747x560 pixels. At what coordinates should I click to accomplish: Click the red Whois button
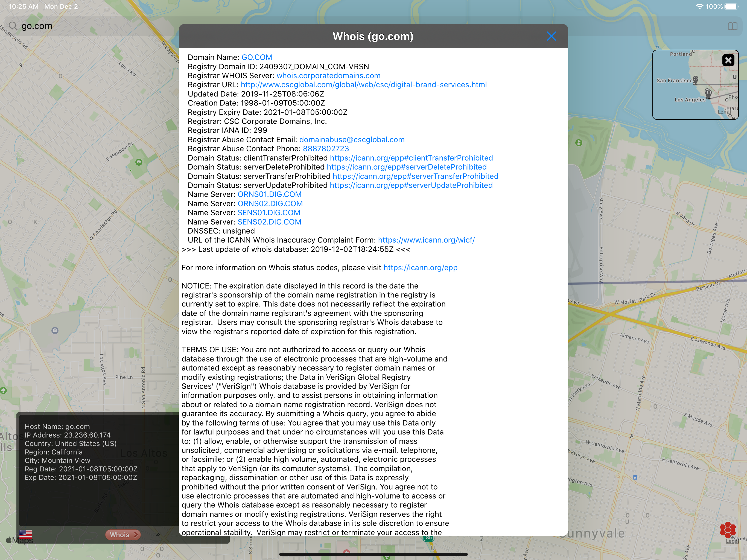click(x=123, y=535)
